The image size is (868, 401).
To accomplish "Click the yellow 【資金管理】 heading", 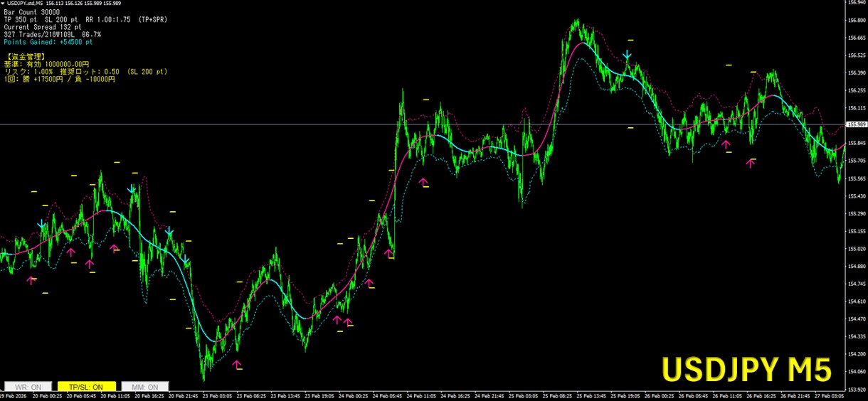I will point(25,56).
